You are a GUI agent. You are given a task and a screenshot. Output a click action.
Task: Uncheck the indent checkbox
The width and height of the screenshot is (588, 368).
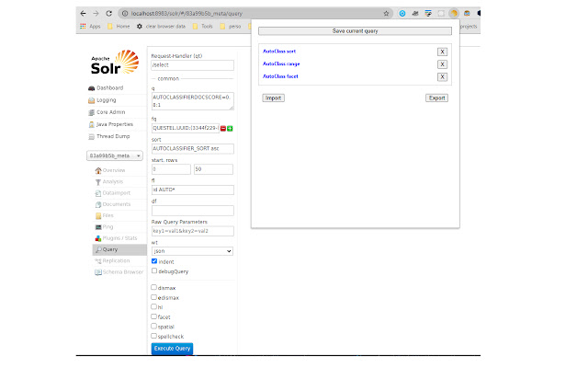pyautogui.click(x=154, y=261)
